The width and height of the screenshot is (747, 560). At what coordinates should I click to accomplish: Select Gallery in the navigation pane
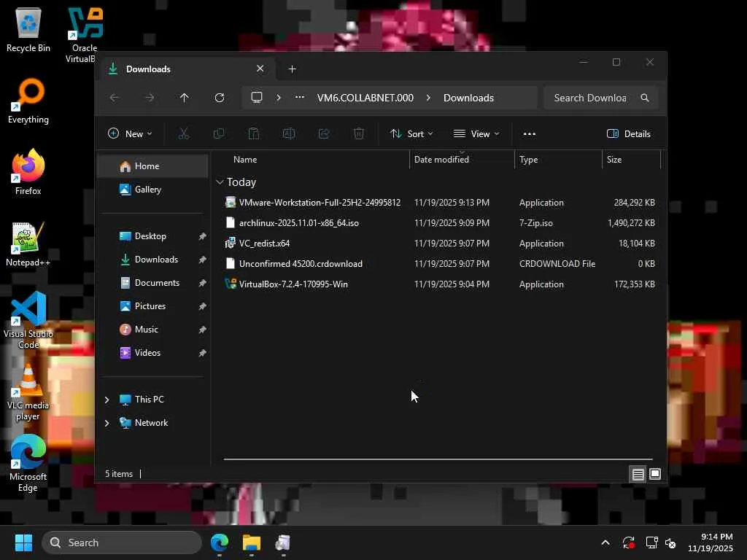click(147, 190)
